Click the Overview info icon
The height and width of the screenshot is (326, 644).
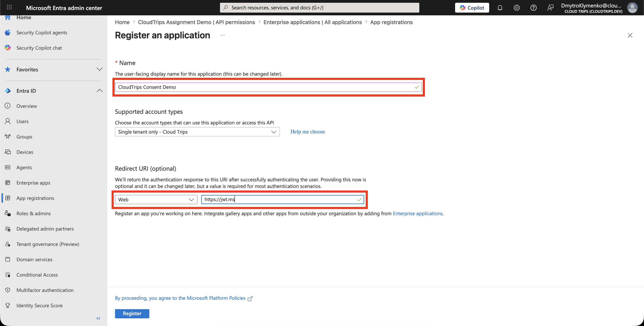point(8,106)
